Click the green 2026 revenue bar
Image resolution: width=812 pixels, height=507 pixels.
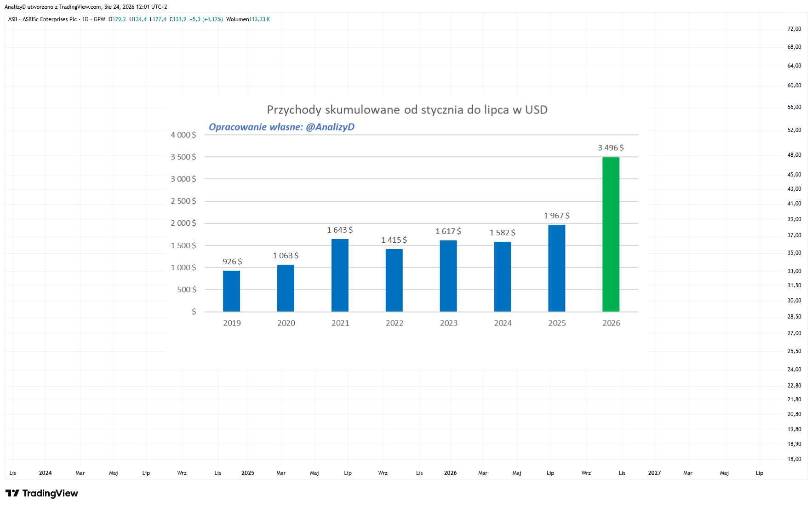point(611,234)
